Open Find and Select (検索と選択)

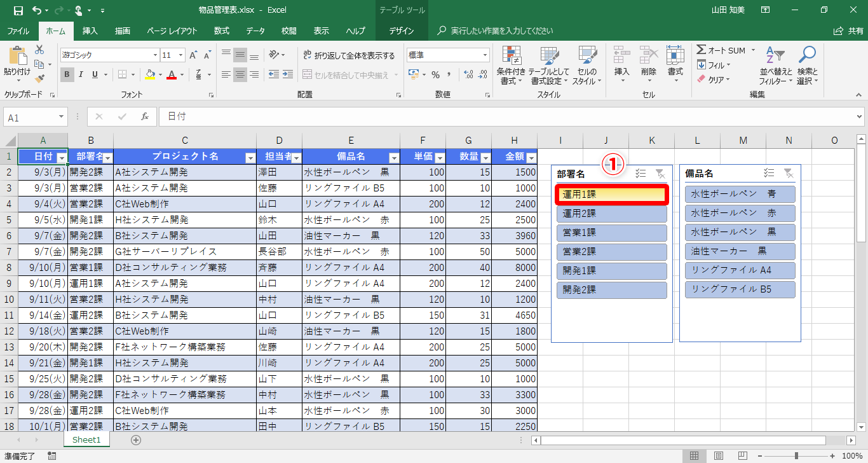pos(808,66)
